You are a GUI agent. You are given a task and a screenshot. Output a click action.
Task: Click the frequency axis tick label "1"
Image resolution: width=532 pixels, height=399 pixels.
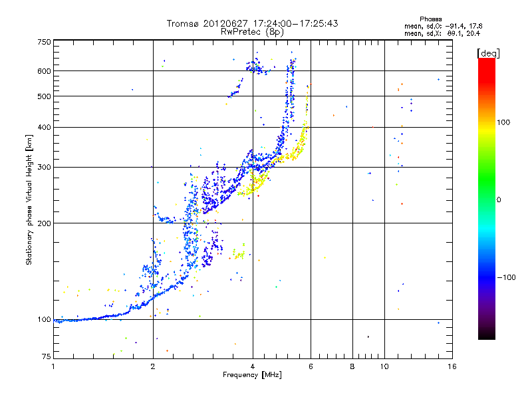(x=53, y=366)
